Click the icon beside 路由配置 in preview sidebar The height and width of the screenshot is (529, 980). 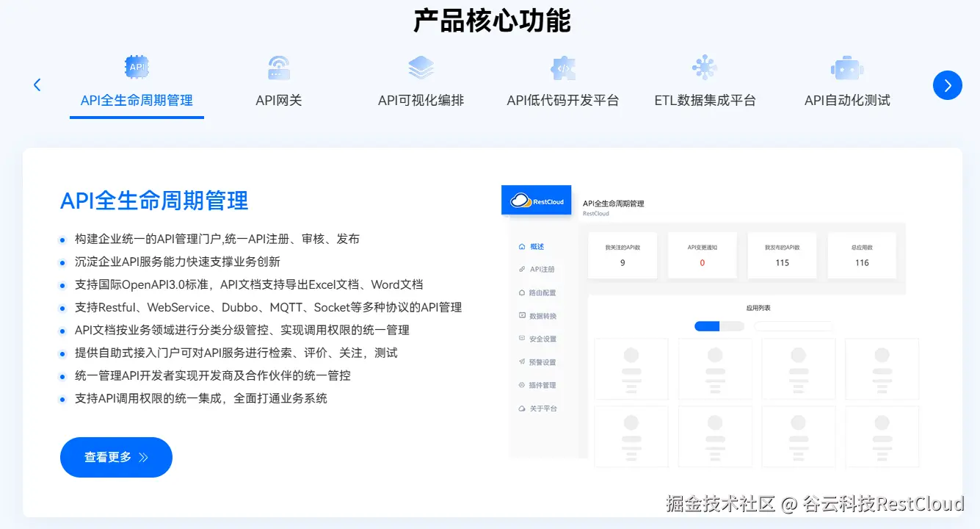(x=522, y=292)
